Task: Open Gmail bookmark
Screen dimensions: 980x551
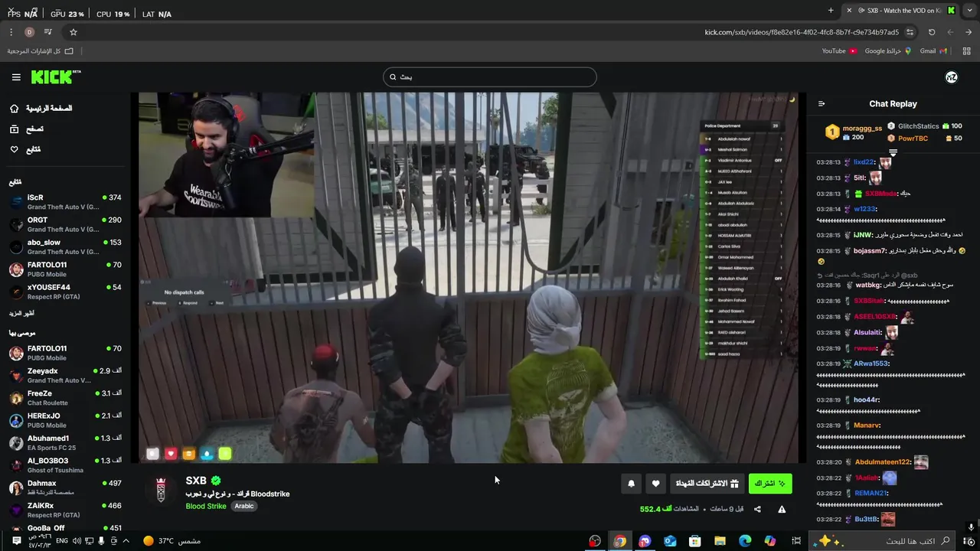Action: [933, 51]
